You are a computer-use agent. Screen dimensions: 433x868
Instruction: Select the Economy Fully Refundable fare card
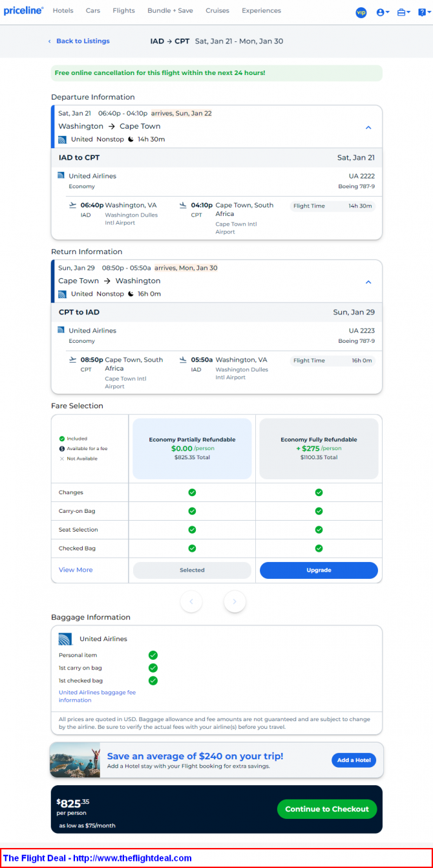tap(319, 448)
